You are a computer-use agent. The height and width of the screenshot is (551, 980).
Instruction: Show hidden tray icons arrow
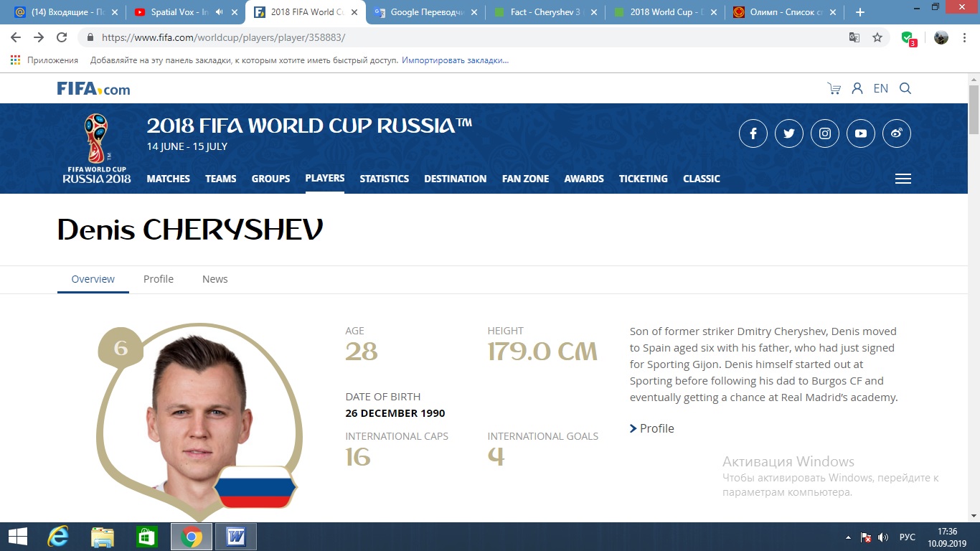(x=849, y=537)
